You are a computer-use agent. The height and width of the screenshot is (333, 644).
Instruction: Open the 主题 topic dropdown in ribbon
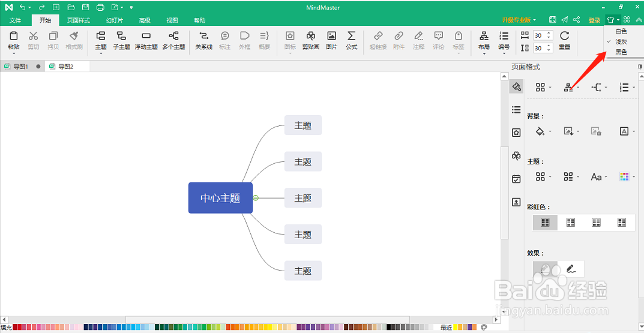[101, 53]
